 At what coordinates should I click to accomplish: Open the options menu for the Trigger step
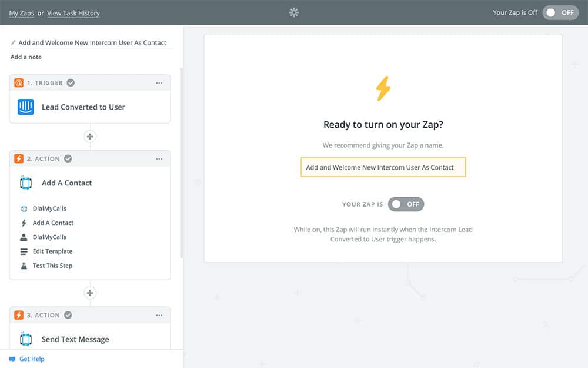click(x=159, y=83)
